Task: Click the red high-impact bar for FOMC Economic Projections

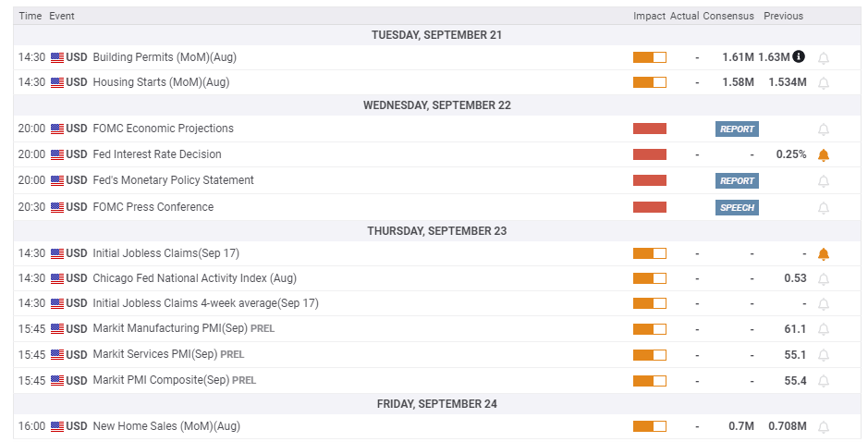Action: [650, 129]
